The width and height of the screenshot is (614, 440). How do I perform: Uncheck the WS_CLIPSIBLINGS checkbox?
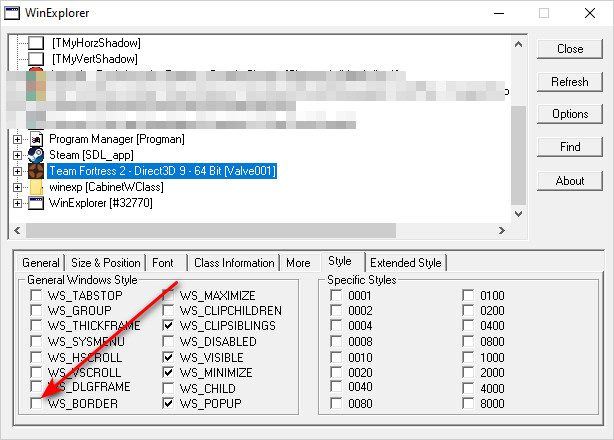(x=168, y=326)
